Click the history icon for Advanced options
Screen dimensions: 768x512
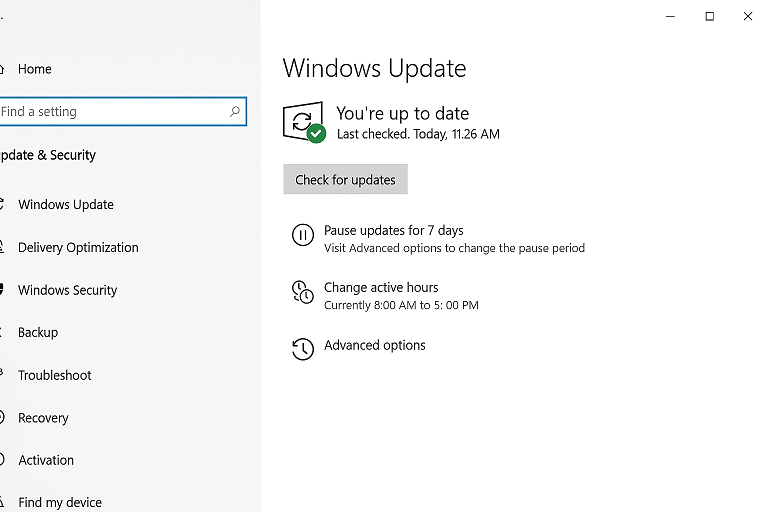303,349
